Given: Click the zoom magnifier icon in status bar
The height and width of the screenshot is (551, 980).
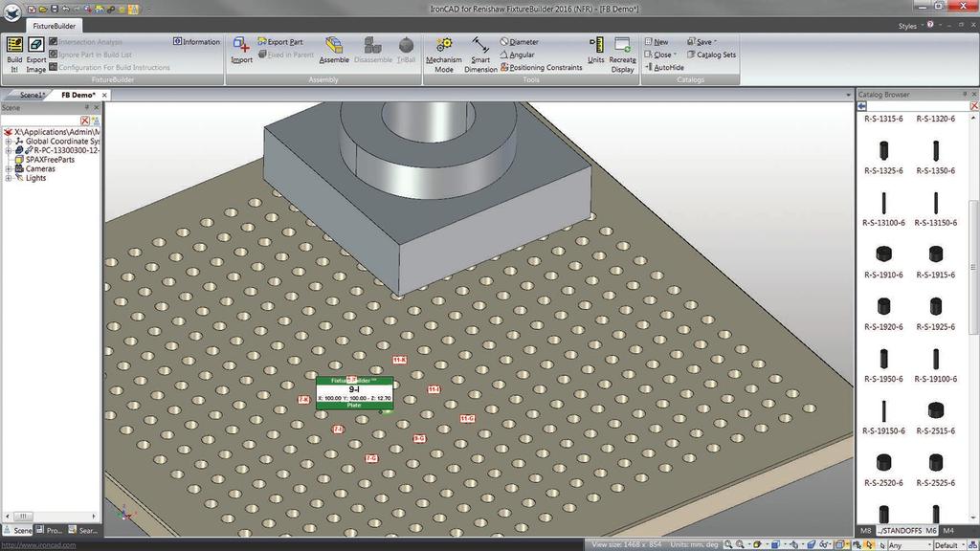Looking at the screenshot, I should tap(728, 544).
